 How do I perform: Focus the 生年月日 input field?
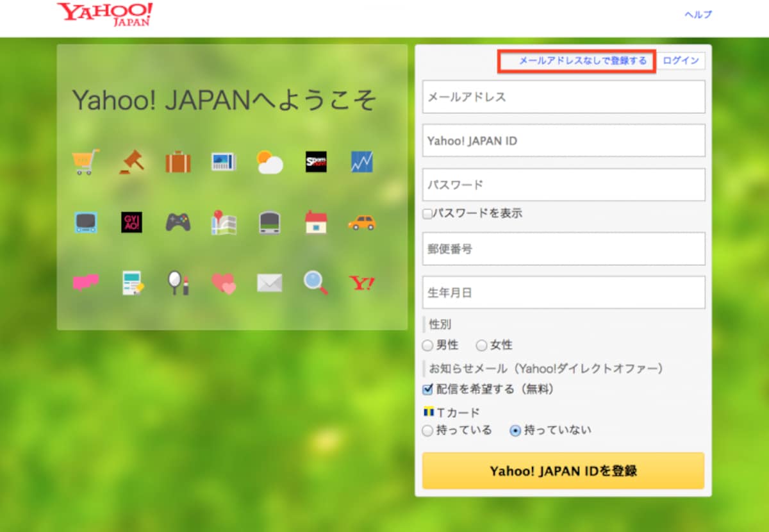coord(564,292)
